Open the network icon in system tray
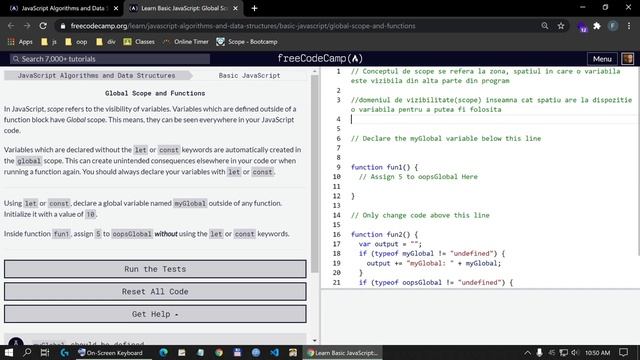Viewport: 640px width, 360px height. (x=564, y=353)
